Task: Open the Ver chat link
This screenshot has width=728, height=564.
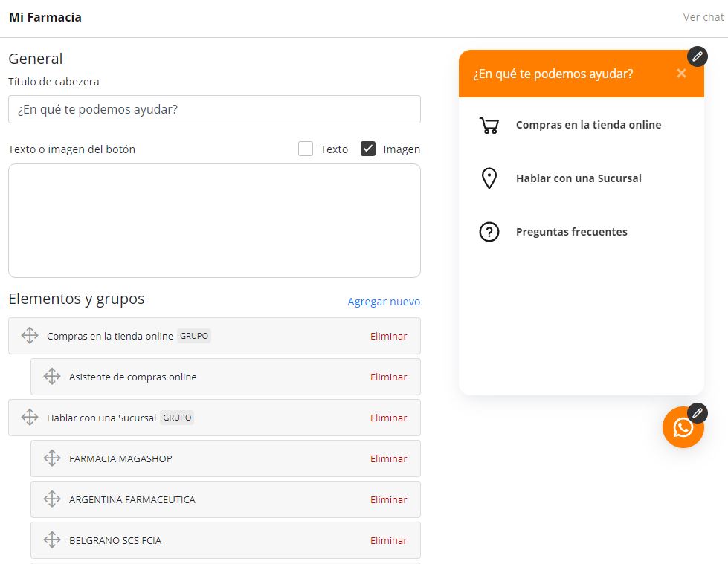Action: click(x=703, y=17)
